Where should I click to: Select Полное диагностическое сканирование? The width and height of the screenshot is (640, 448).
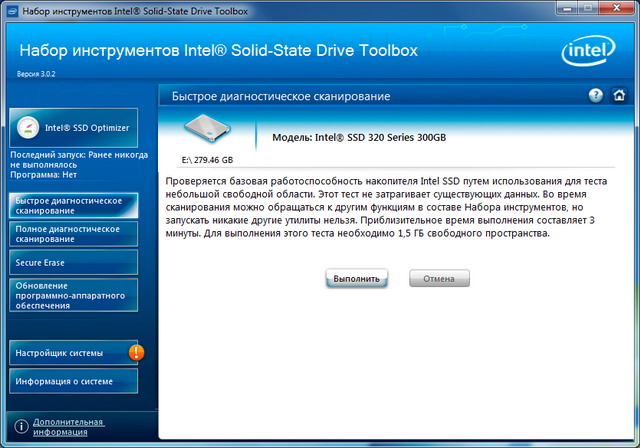pos(73,234)
